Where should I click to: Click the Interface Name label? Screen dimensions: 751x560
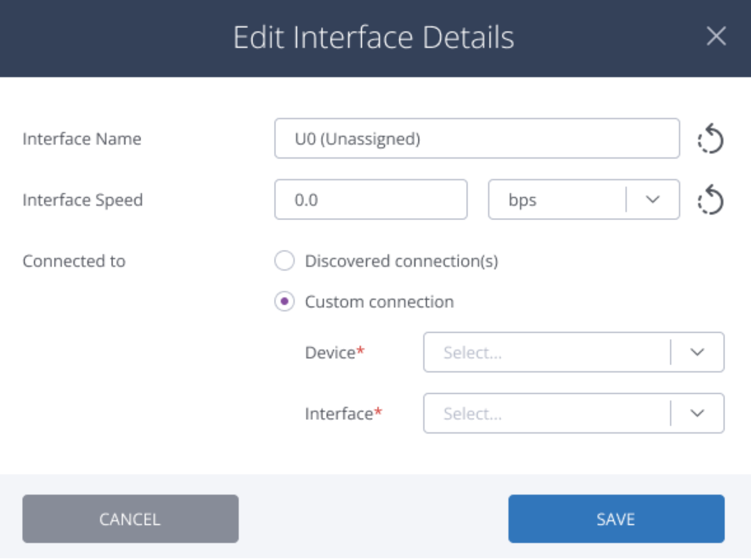tap(82, 139)
